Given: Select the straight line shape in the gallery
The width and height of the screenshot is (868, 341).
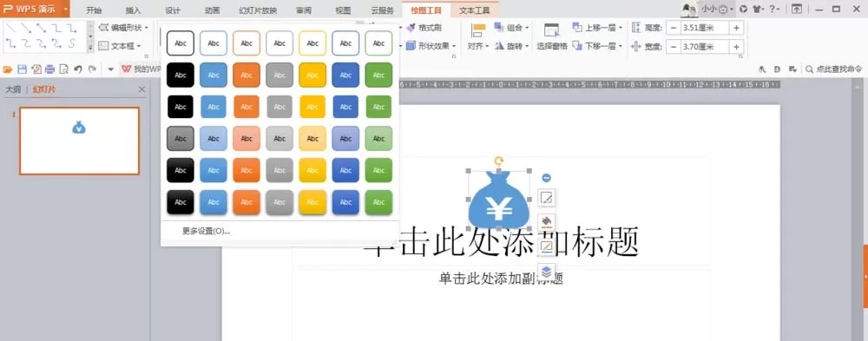Looking at the screenshot, I should click(x=11, y=29).
